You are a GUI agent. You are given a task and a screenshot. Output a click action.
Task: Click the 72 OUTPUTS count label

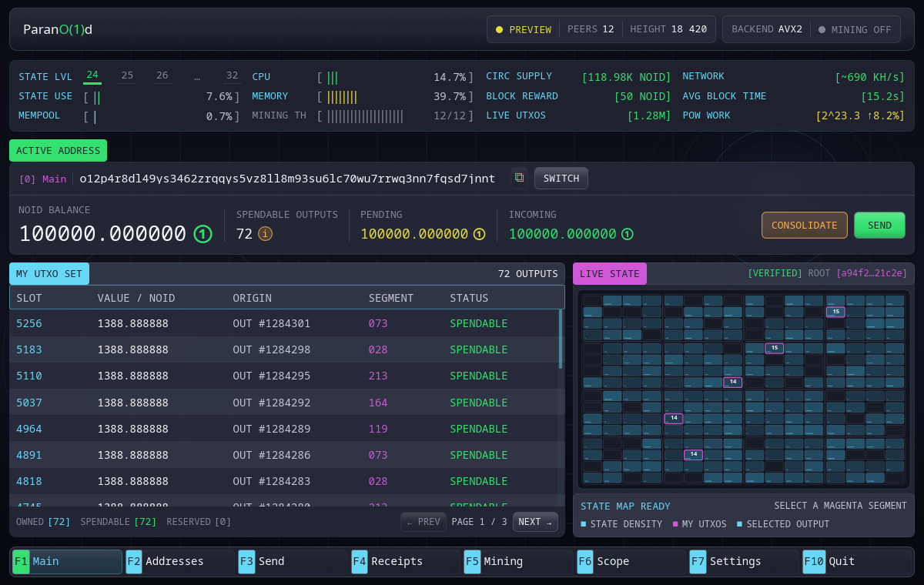[x=527, y=273]
